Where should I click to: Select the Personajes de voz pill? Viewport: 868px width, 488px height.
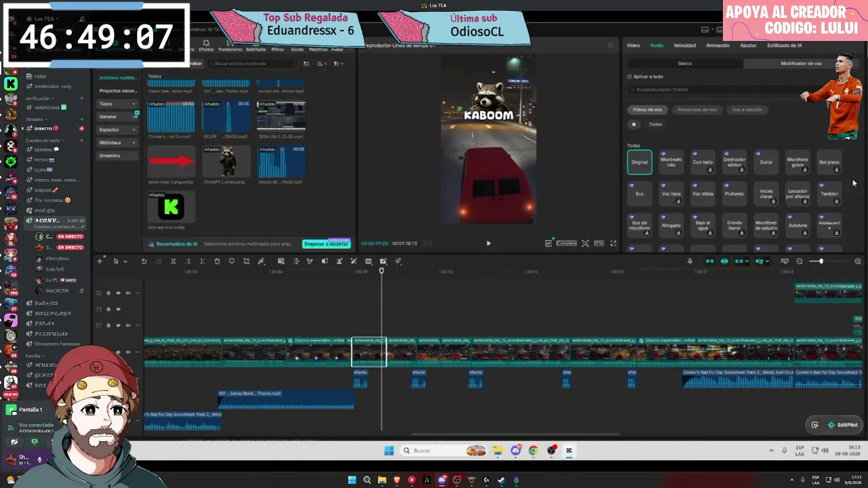click(x=697, y=110)
